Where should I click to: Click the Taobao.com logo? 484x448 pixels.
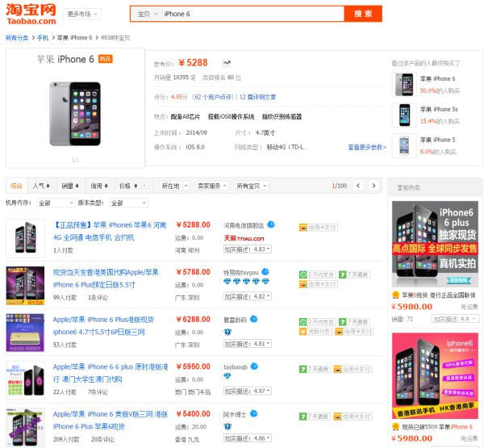coord(31,14)
